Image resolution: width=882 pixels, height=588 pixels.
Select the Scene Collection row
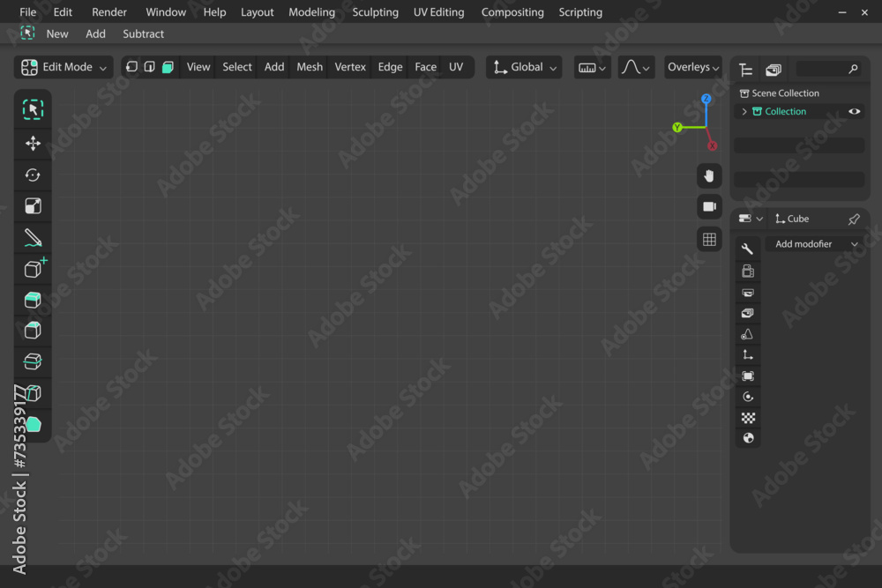pyautogui.click(x=800, y=93)
